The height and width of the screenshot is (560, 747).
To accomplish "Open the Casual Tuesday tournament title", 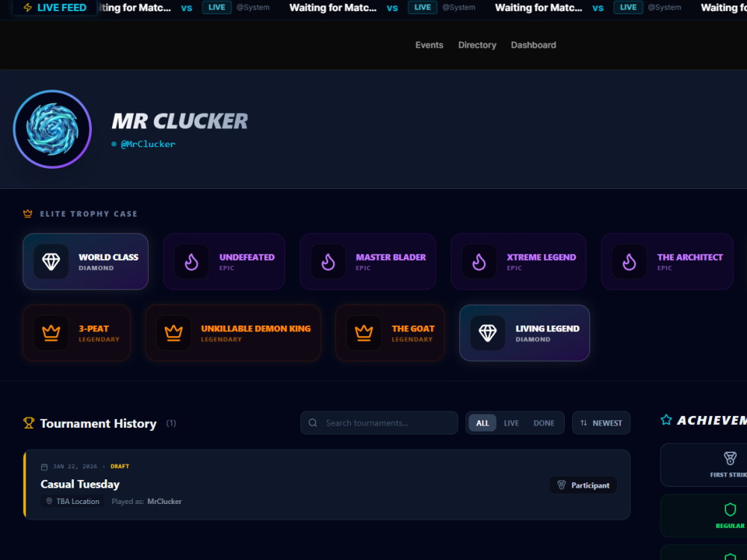I will 80,484.
